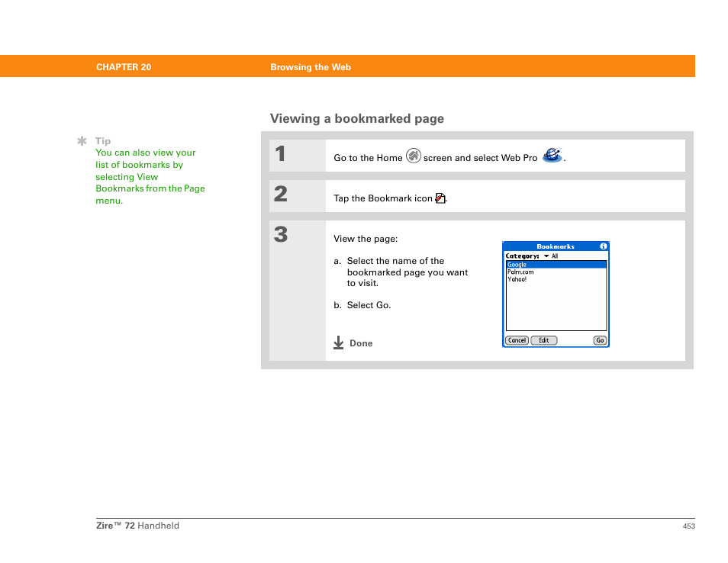This screenshot has height=563, width=728.
Task: Click the green tip text about View Bookmarks
Action: coord(150,176)
